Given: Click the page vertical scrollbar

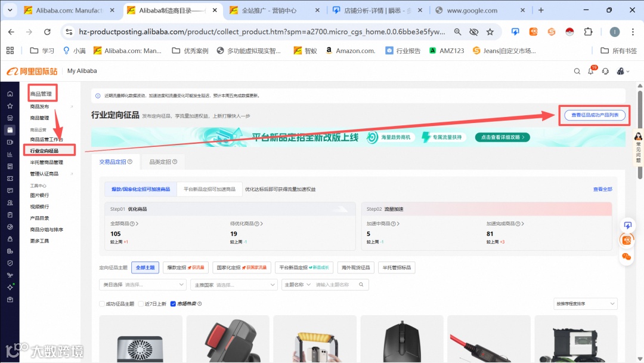Looking at the screenshot, I should [x=639, y=134].
